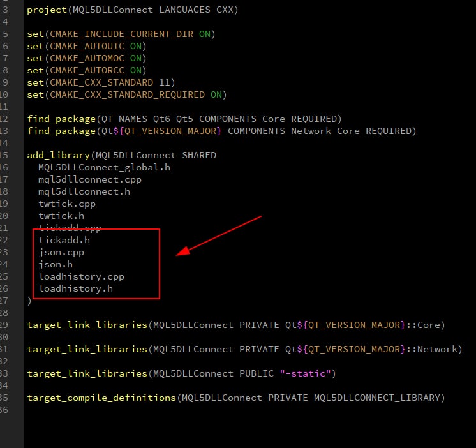
Task: Click the CMAKE_AUTOUIC text
Action: [x=87, y=46]
